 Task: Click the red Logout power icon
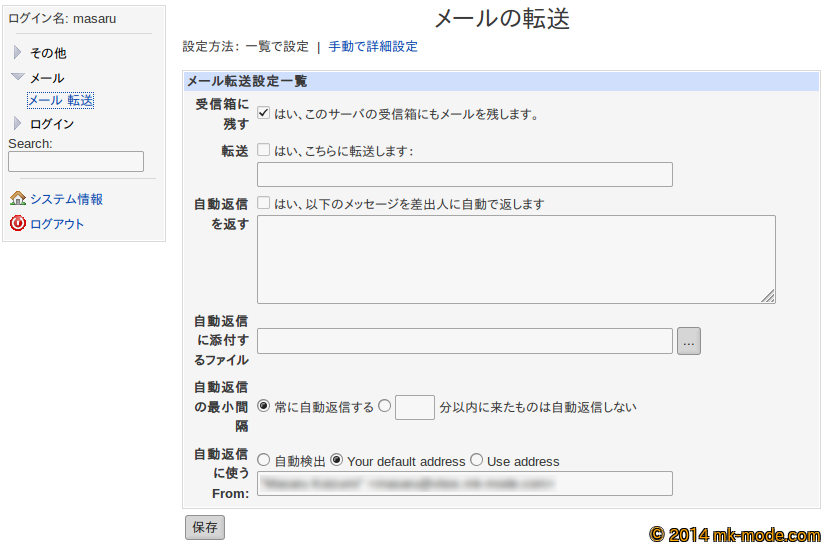click(17, 224)
